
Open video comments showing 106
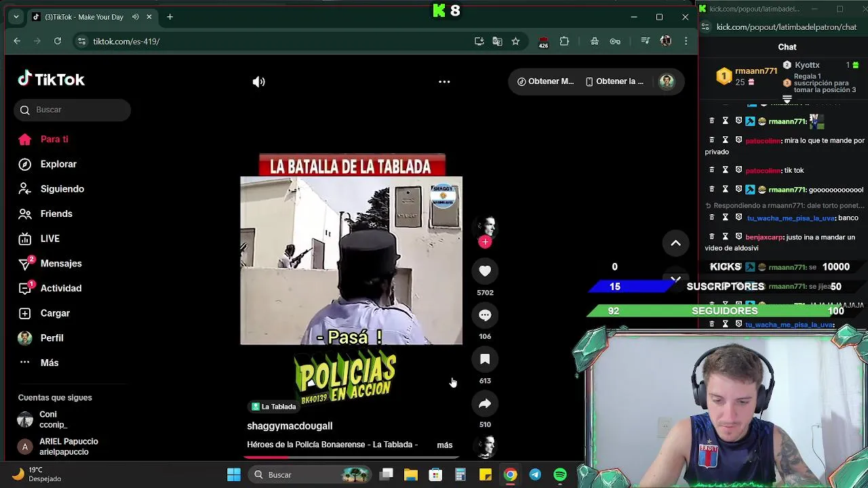(485, 315)
